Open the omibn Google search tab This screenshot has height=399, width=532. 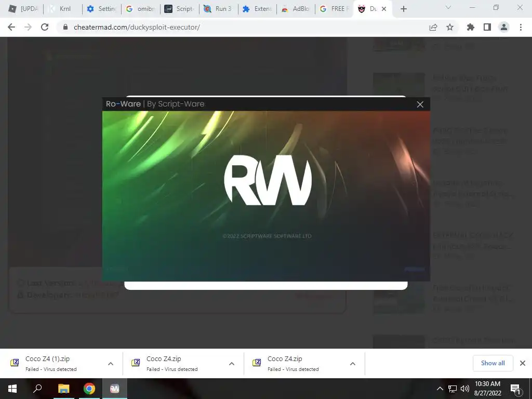pos(140,9)
